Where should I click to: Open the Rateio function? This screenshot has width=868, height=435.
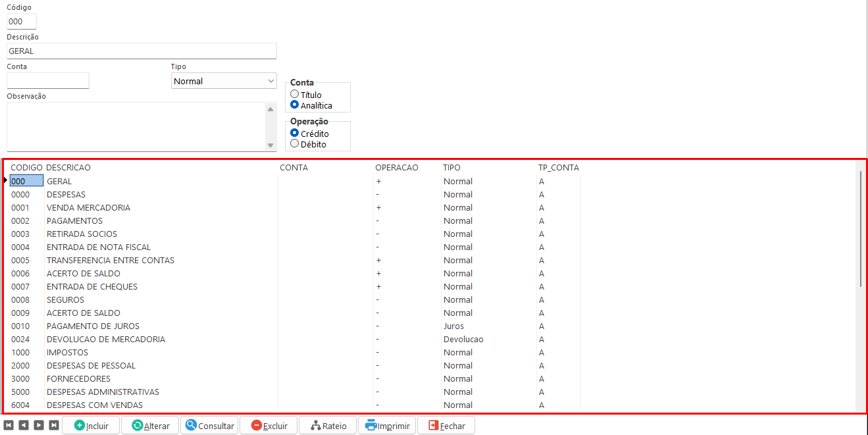click(328, 426)
